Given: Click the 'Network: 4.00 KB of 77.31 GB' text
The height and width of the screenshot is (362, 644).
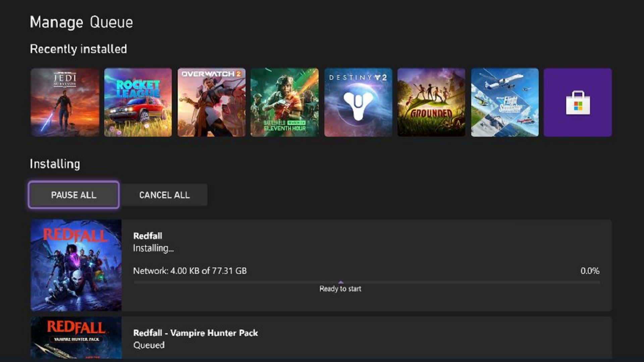Looking at the screenshot, I should pos(190,270).
